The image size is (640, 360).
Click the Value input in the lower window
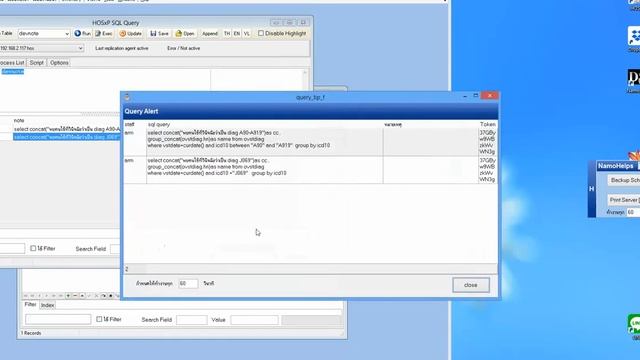pos(254,320)
